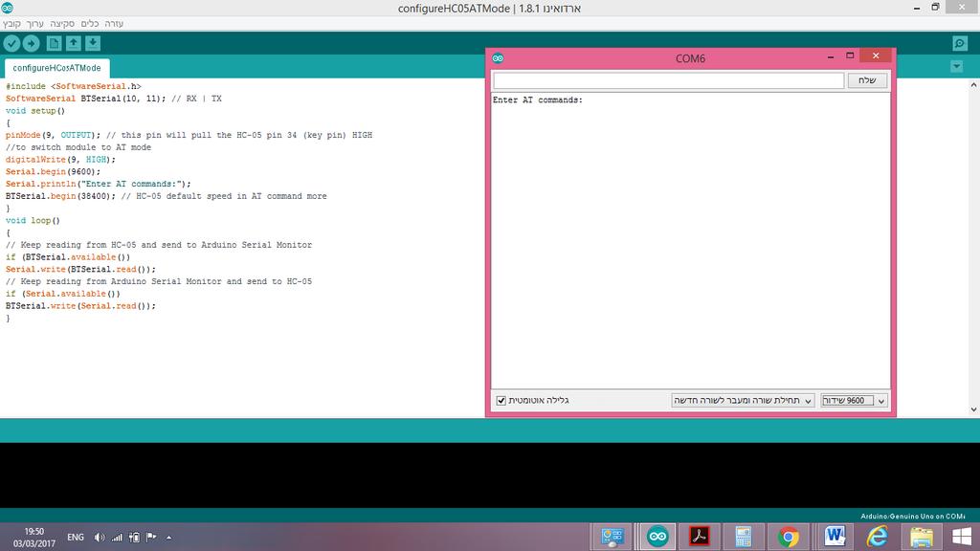This screenshot has width=980, height=551.
Task: Open the Sketch menu (סקיצה)
Action: tap(62, 23)
